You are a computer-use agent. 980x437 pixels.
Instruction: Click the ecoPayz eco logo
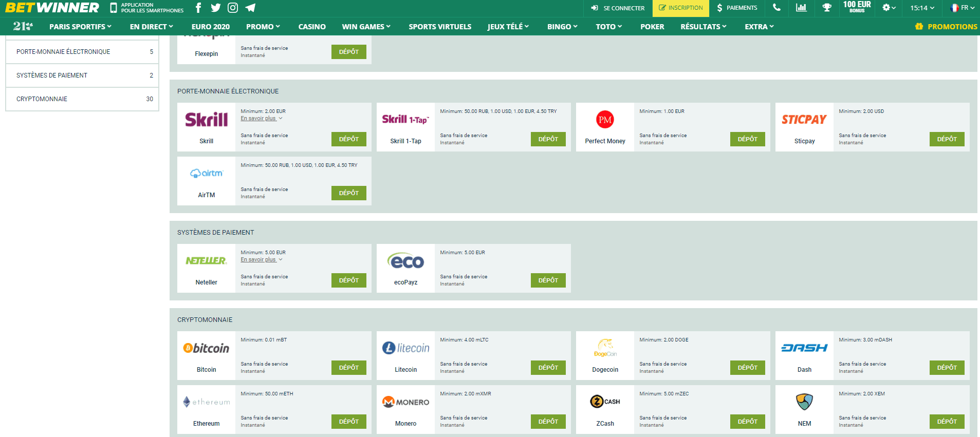point(405,261)
